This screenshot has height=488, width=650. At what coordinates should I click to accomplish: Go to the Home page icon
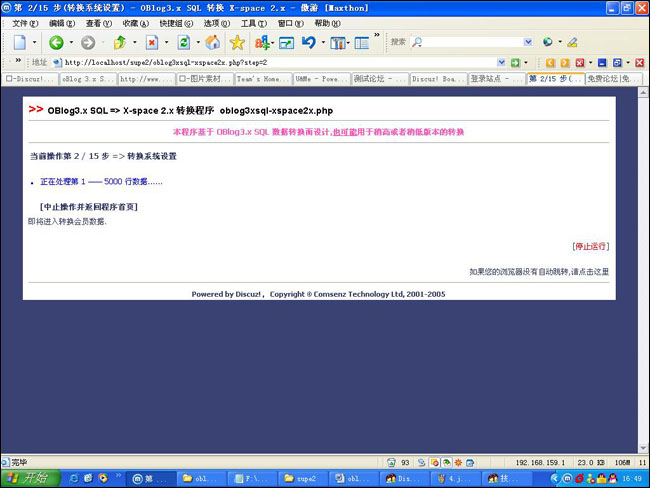click(x=213, y=42)
